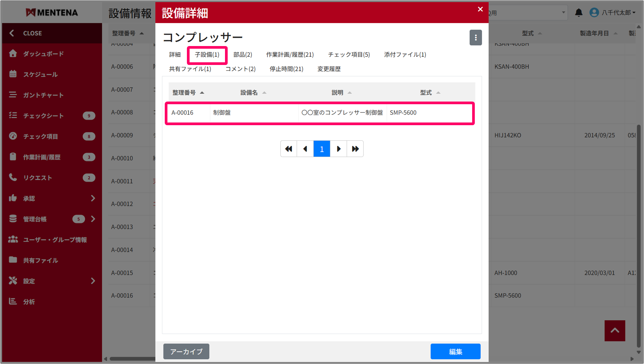644x364 pixels.
Task: Open the A-00016 制御盤 row
Action: coord(319,113)
